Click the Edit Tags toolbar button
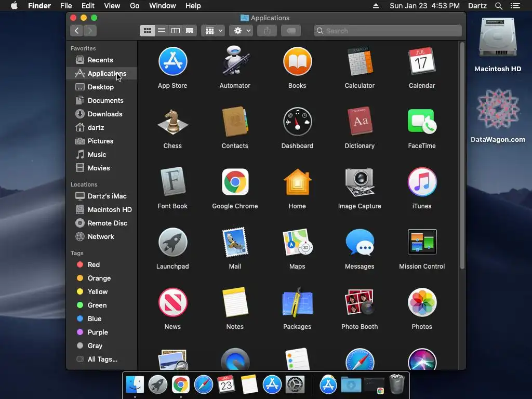The height and width of the screenshot is (399, 532). [x=291, y=31]
